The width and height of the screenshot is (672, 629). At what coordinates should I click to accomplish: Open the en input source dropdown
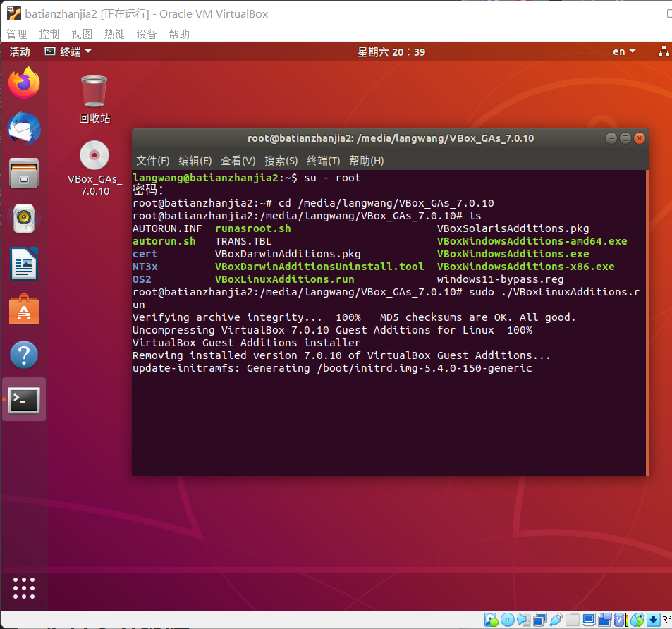click(x=624, y=52)
